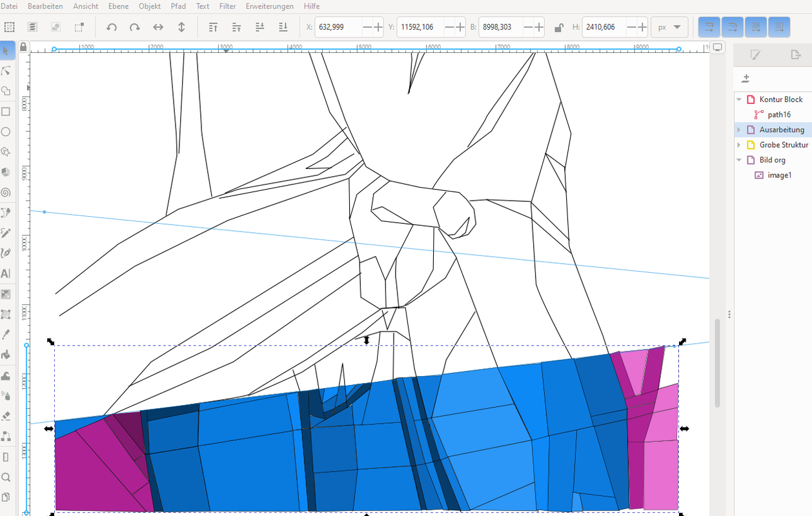Viewport: 812px width, 516px height.
Task: Select the Calligraphy tool
Action: point(6,253)
